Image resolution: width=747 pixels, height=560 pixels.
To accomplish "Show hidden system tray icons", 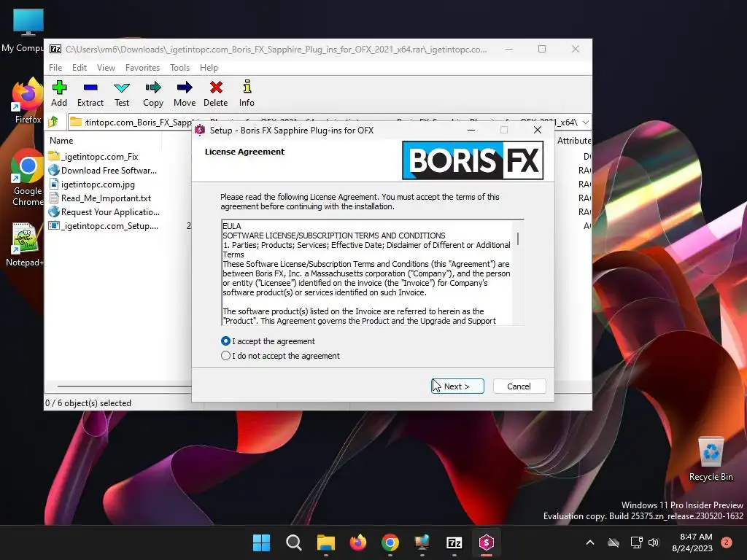I will tap(589, 542).
